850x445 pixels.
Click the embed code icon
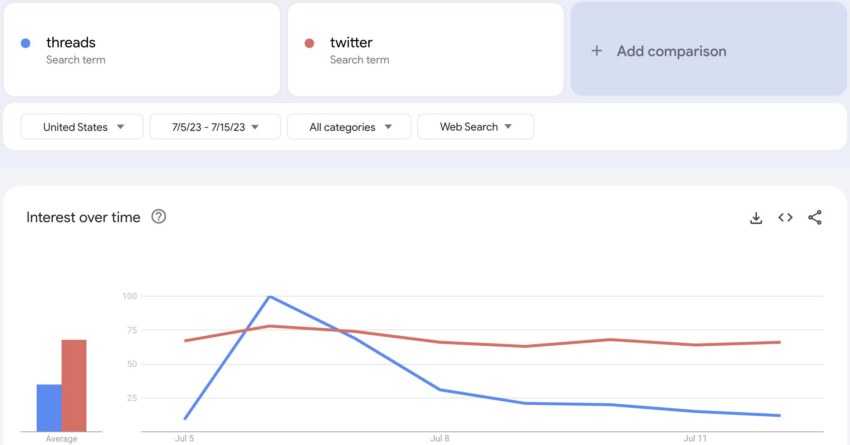pyautogui.click(x=786, y=218)
